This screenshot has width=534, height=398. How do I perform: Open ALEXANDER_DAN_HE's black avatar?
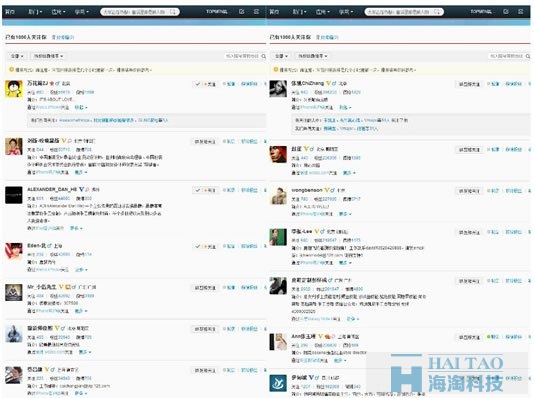(14, 195)
